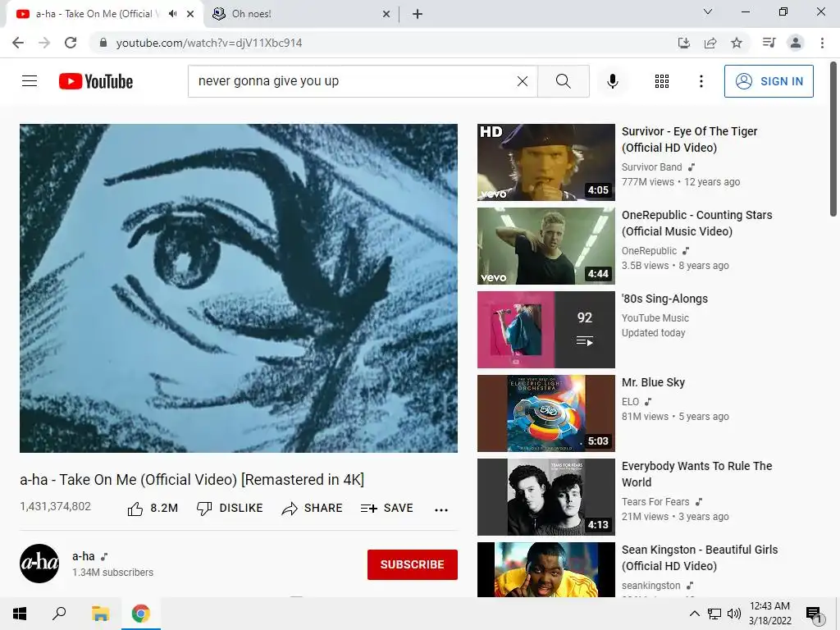Open Sean Kingston Beautiful Girls thumbnail
840x630 pixels.
[x=546, y=569]
